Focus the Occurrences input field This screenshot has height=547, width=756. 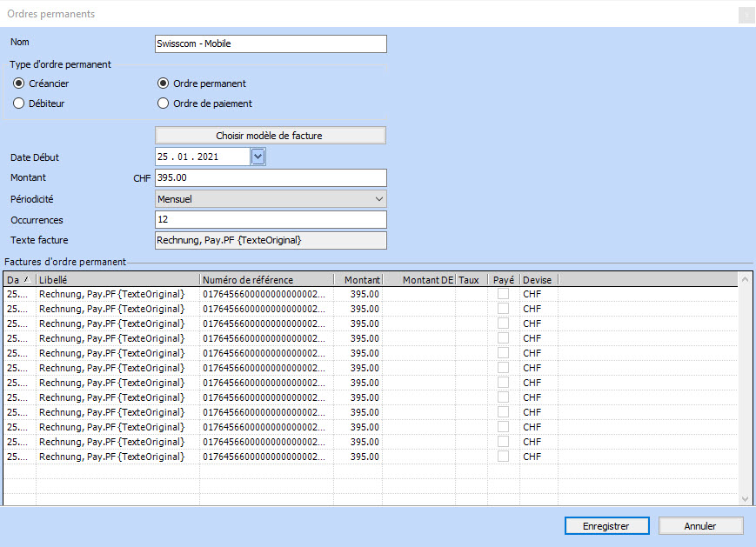[270, 220]
